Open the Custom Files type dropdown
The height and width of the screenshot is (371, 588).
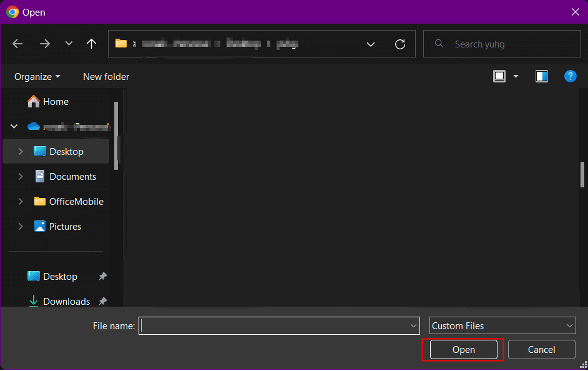tap(502, 326)
